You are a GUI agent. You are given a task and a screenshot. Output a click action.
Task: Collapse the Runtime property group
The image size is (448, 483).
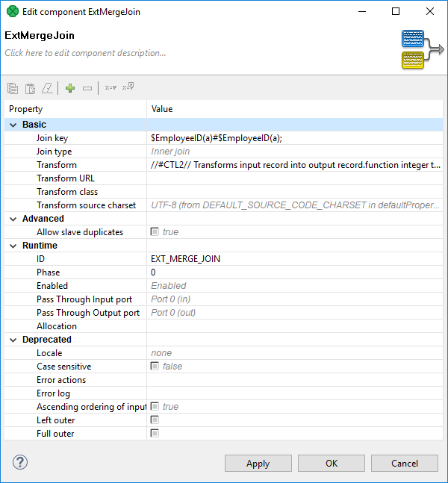[13, 246]
